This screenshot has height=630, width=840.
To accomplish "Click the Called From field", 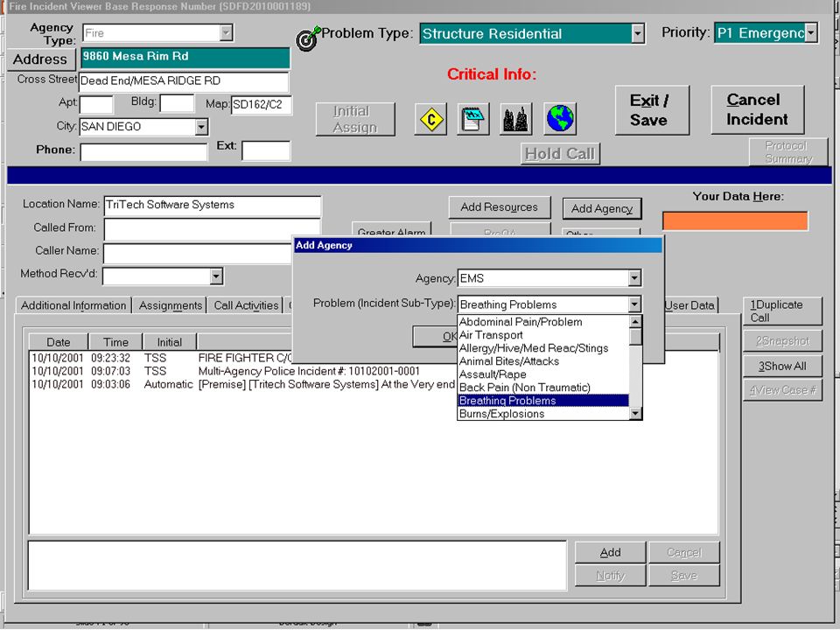I will click(x=212, y=229).
